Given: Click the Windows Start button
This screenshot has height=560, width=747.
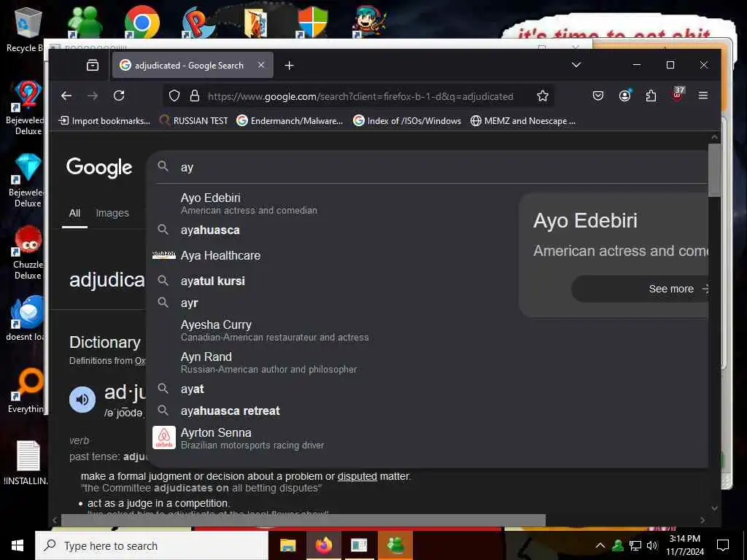Looking at the screenshot, I should click(x=18, y=545).
